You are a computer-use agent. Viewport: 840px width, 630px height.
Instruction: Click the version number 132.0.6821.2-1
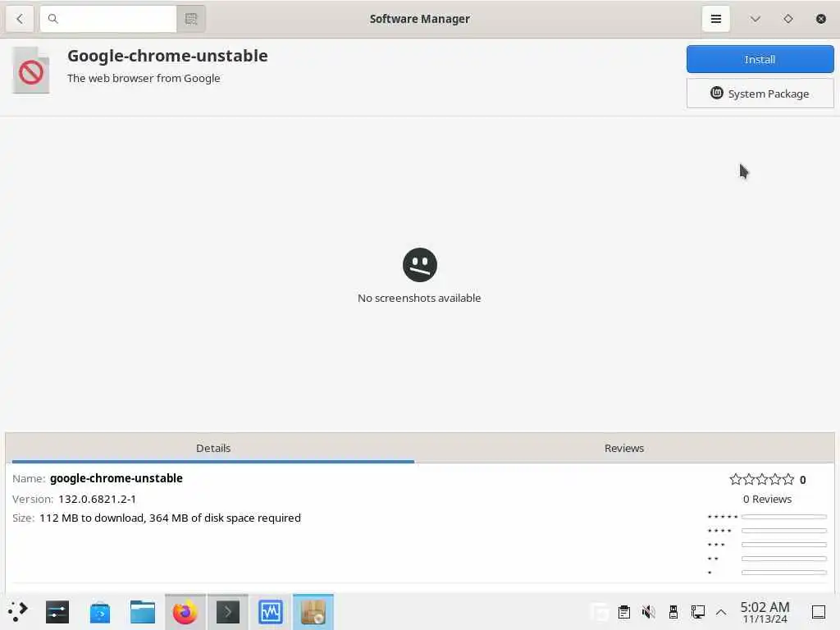point(97,499)
